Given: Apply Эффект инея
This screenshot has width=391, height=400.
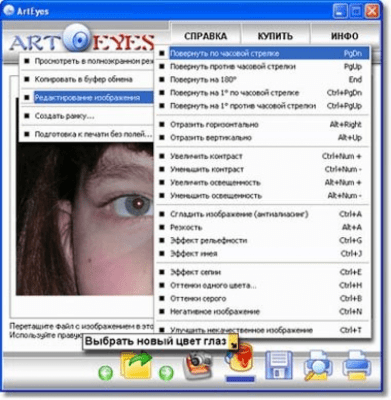Looking at the screenshot, I should [x=263, y=254].
